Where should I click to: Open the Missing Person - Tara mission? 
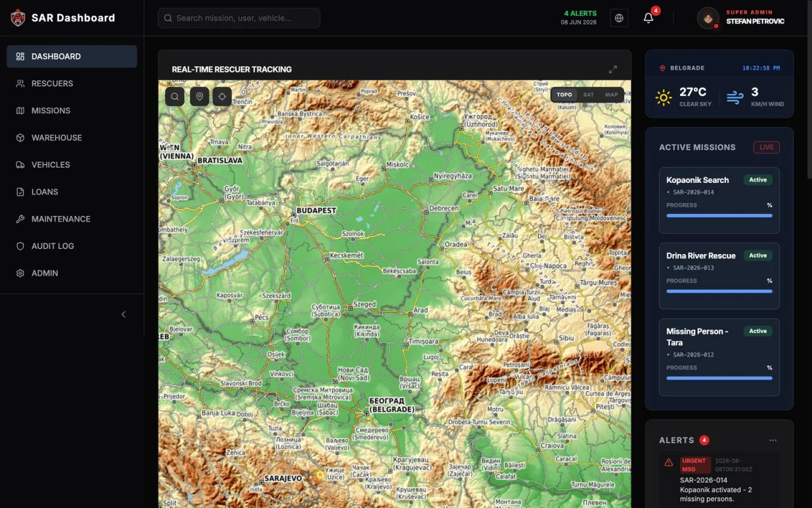coord(719,358)
